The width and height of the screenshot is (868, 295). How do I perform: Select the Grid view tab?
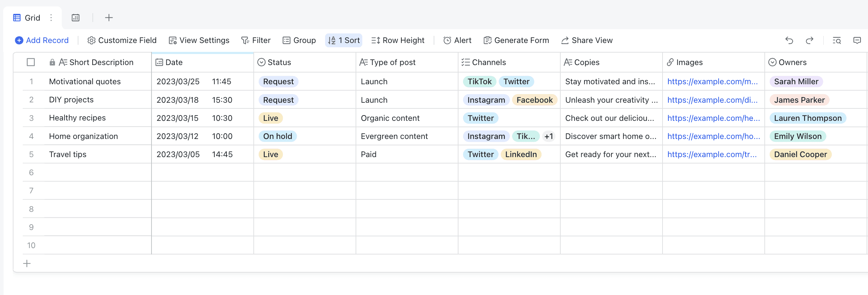point(27,18)
